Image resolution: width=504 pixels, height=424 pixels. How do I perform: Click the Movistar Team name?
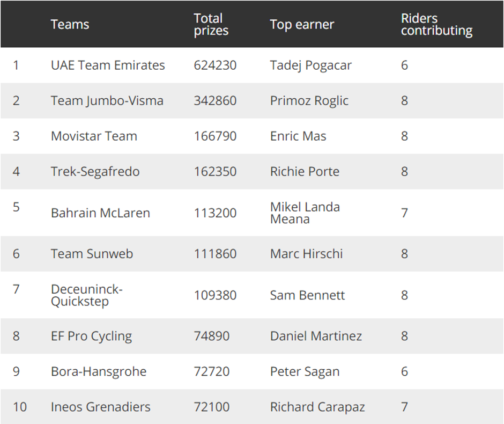click(94, 136)
